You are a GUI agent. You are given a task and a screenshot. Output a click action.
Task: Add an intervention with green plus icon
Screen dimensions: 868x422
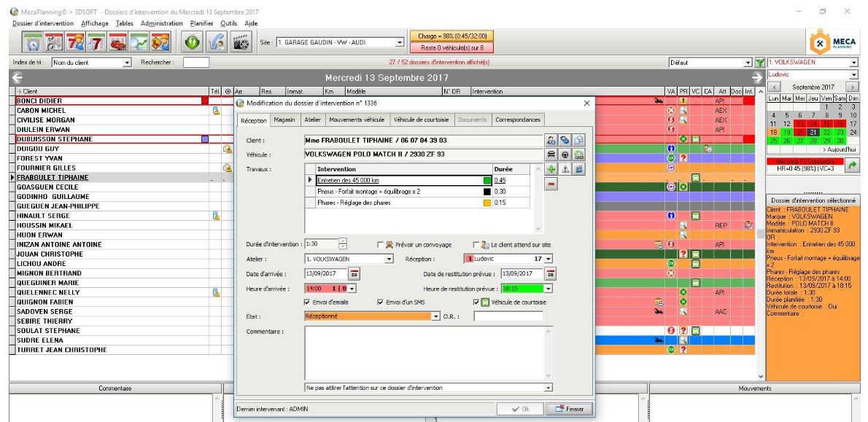[x=551, y=169]
